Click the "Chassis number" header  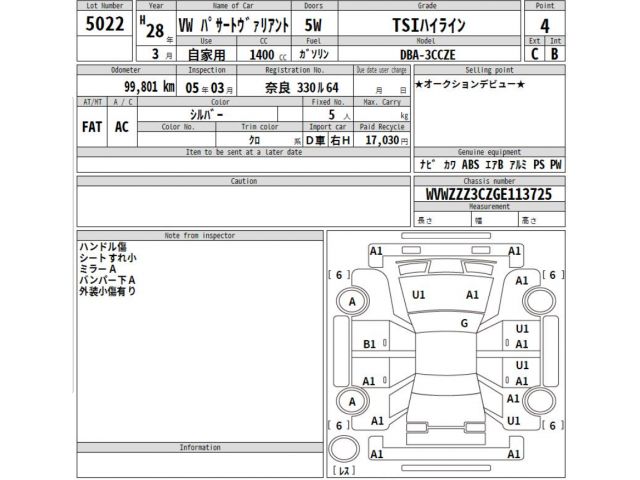point(489,181)
